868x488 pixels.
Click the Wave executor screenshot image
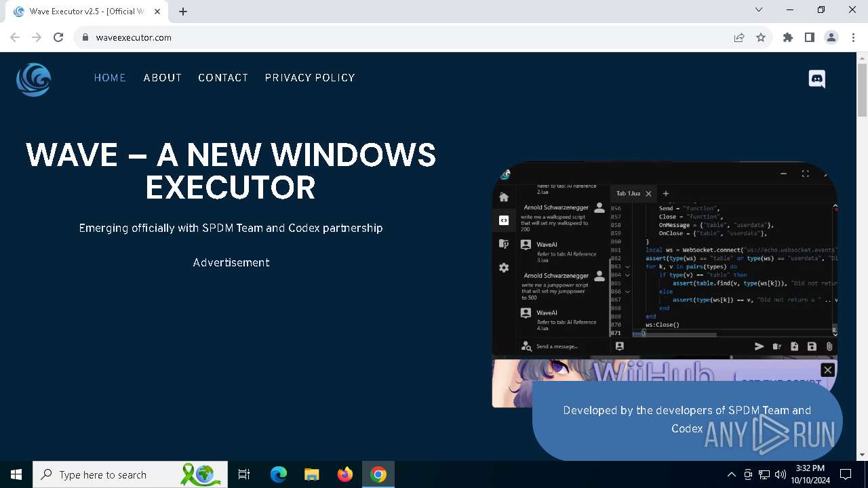(x=665, y=259)
